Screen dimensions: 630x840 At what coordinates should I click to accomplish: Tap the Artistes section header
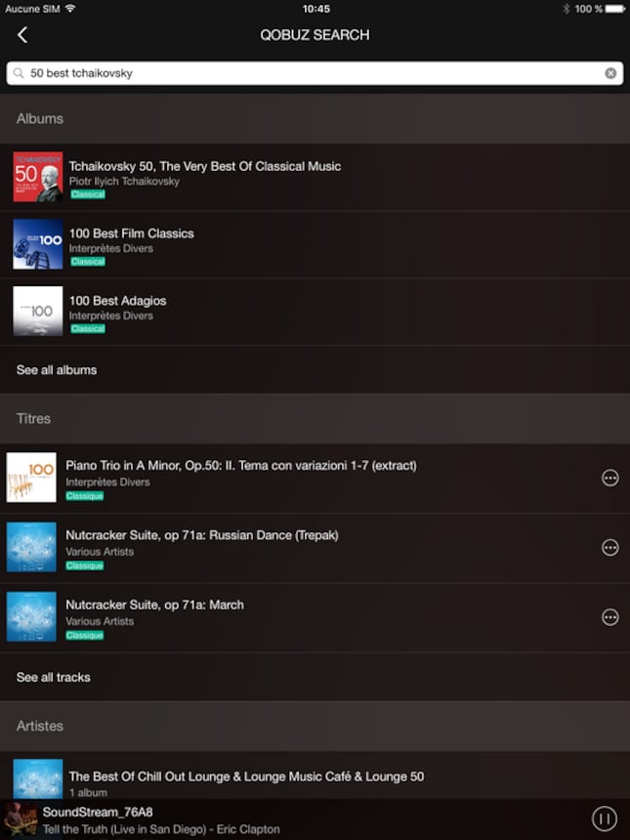(x=315, y=726)
